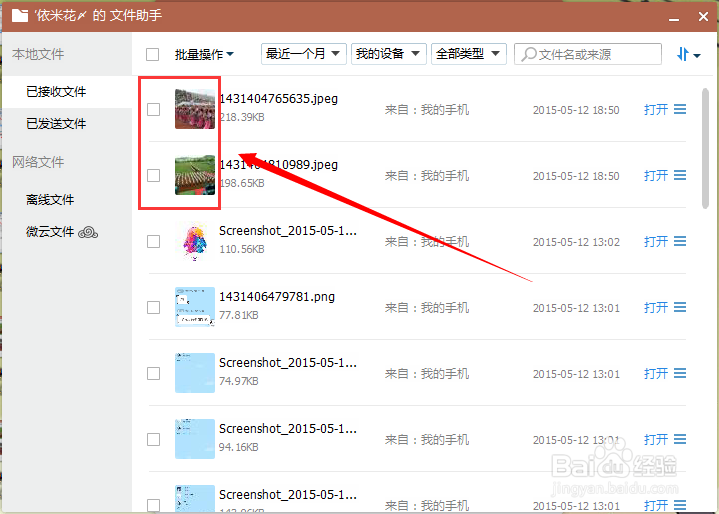Open the 最近一个月 time range dropdown
This screenshot has height=514, width=719.
point(304,54)
